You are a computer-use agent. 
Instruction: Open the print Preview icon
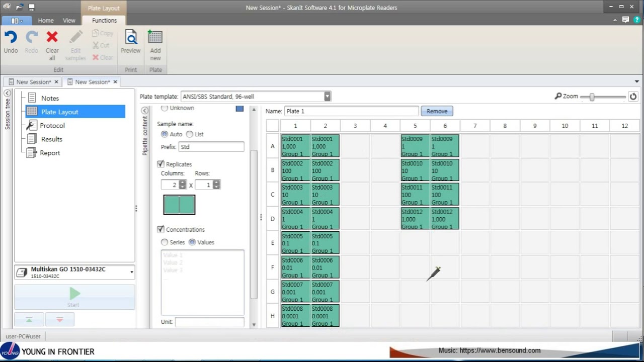point(131,37)
